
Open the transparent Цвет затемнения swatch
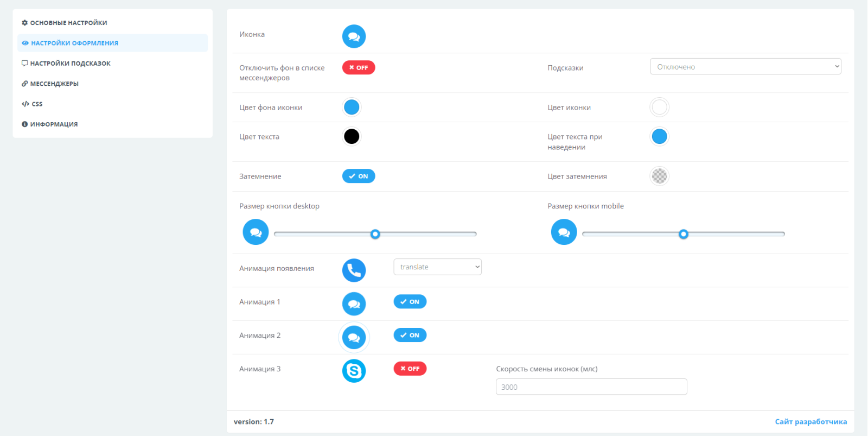pyautogui.click(x=659, y=176)
